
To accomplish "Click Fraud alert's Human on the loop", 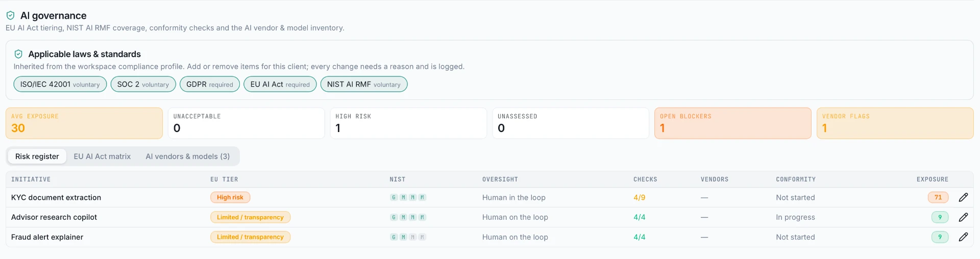I will point(515,237).
